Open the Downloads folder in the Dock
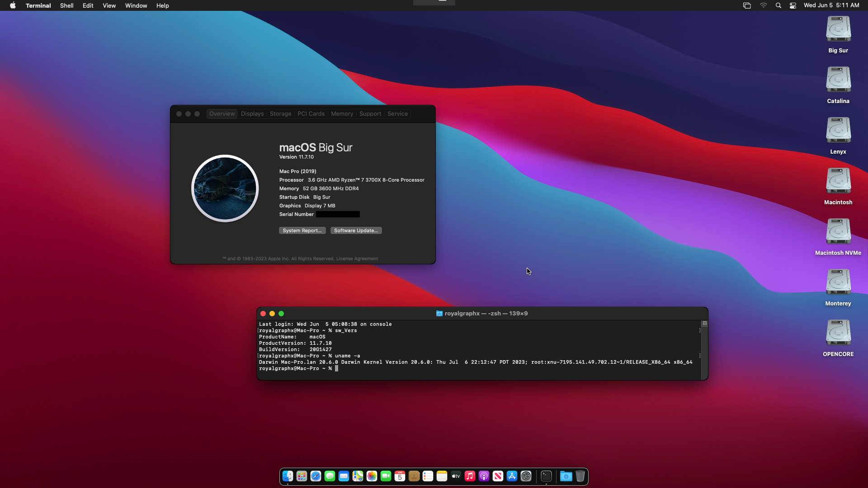 click(x=566, y=476)
